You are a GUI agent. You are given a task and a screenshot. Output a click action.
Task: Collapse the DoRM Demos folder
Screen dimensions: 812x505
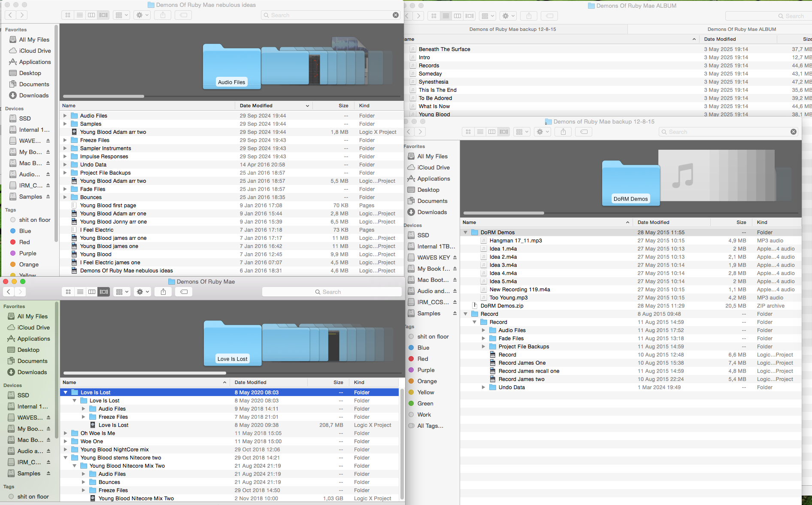(465, 233)
